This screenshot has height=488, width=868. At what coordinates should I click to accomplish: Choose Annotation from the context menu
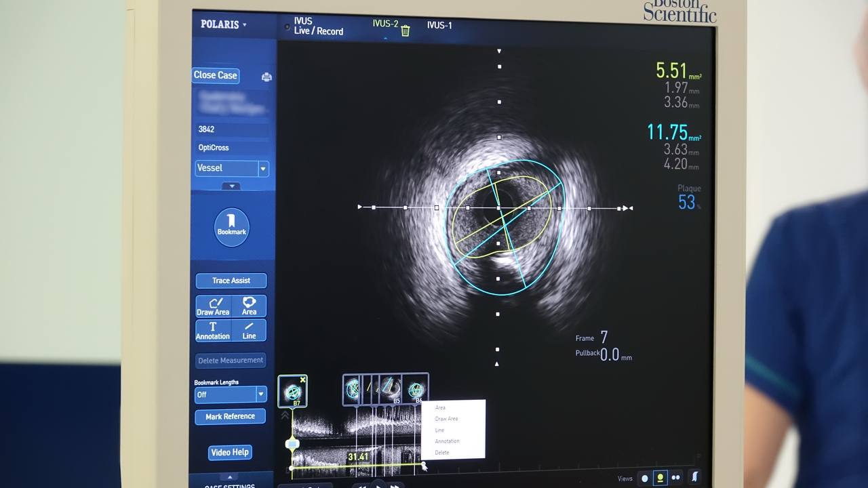[448, 441]
